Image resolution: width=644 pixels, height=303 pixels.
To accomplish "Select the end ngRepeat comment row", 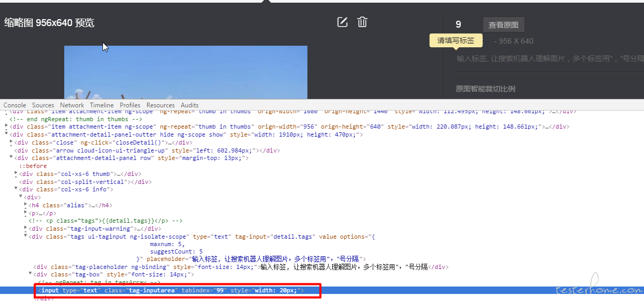I will pos(75,119).
